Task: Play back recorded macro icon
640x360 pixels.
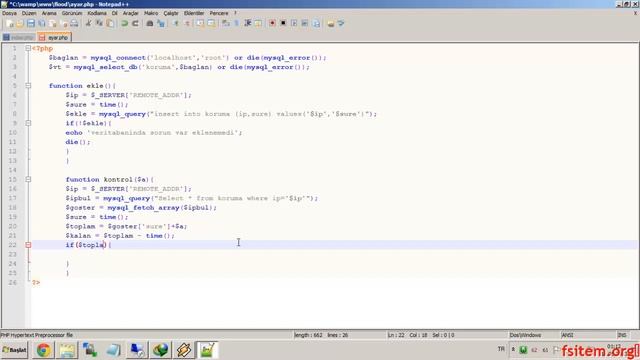Action: (x=294, y=24)
